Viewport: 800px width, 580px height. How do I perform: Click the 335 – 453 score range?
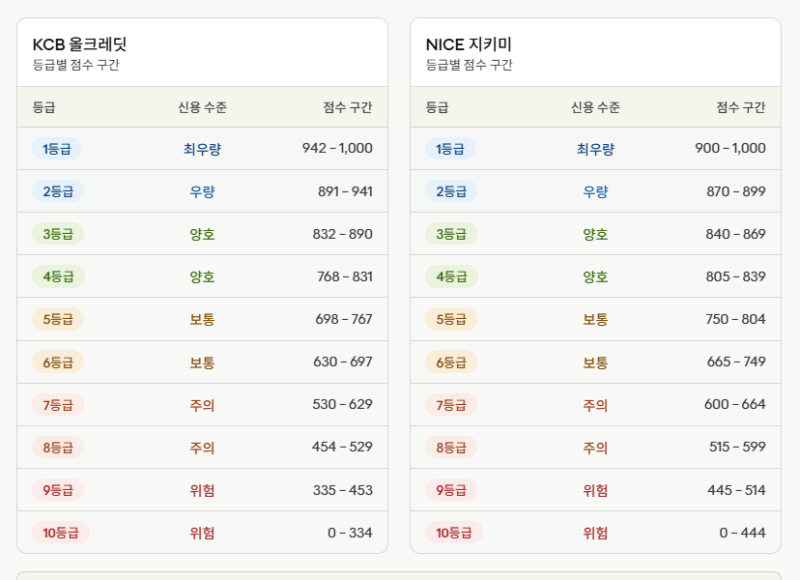(x=343, y=490)
